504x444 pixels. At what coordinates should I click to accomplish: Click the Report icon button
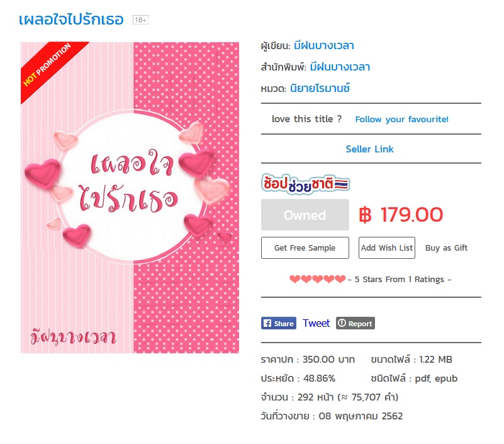(355, 323)
